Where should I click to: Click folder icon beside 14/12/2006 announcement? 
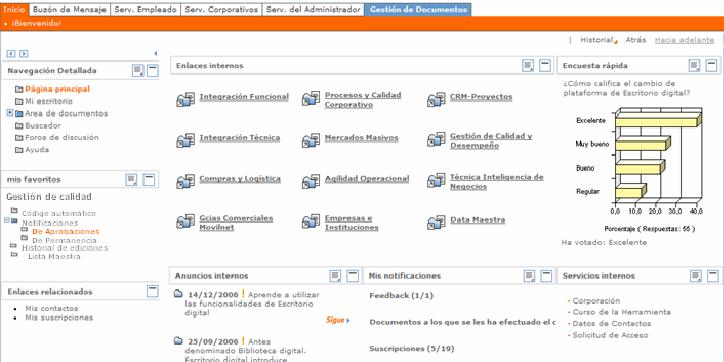178,294
